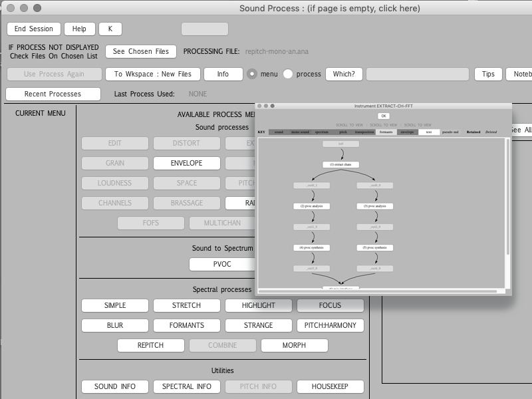The height and width of the screenshot is (399, 532).
Task: Open the HOUSEKEEP utilities menu
Action: [x=330, y=387]
